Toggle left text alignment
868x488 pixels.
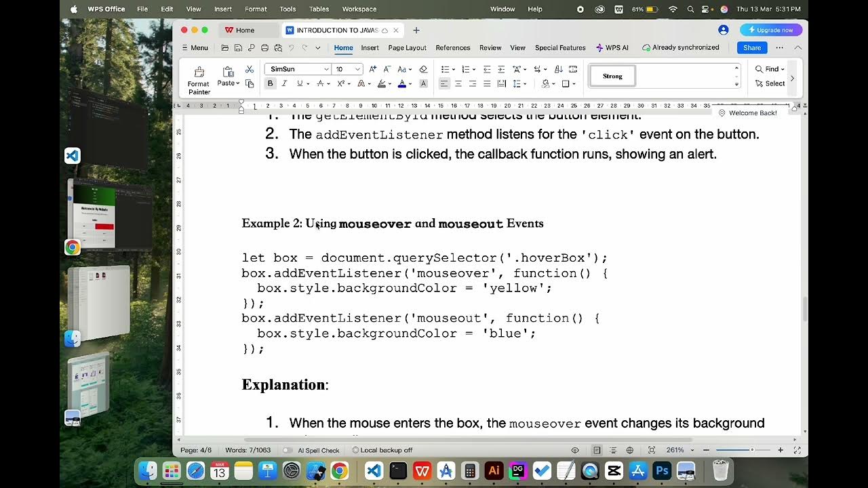[444, 83]
